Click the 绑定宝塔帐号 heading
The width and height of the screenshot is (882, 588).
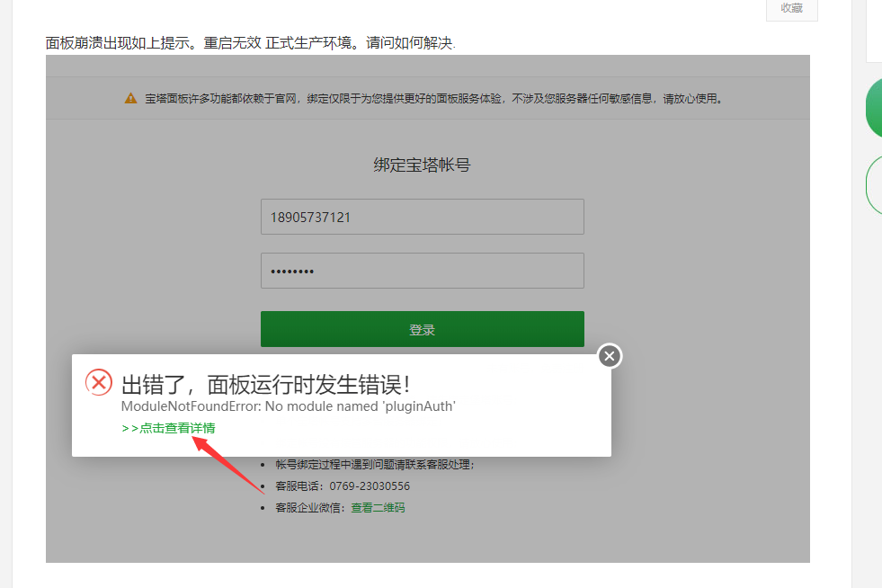click(x=422, y=165)
